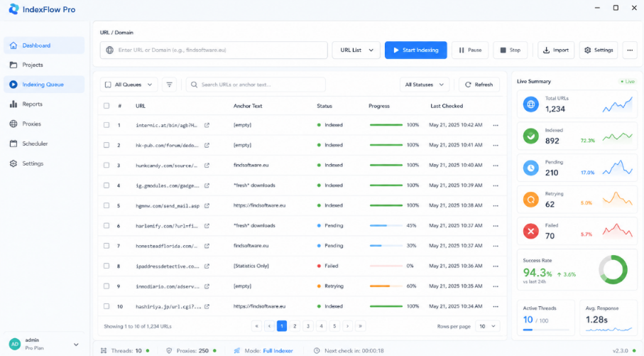Open external link for inmodiario.com URL

tap(207, 286)
